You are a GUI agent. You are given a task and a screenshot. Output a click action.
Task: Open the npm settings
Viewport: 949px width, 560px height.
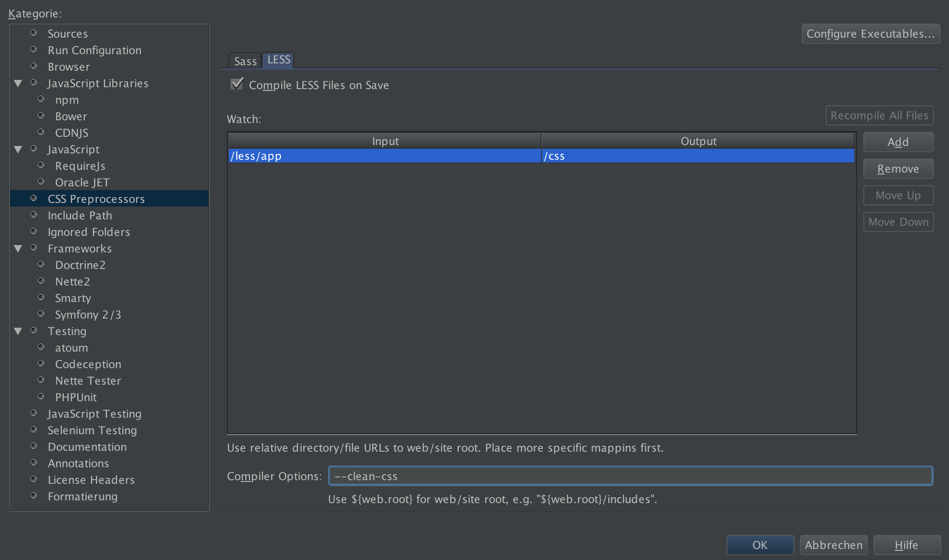(67, 100)
